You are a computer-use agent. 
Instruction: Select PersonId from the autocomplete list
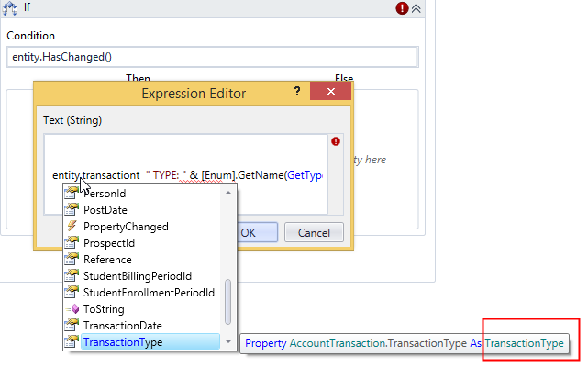[105, 194]
